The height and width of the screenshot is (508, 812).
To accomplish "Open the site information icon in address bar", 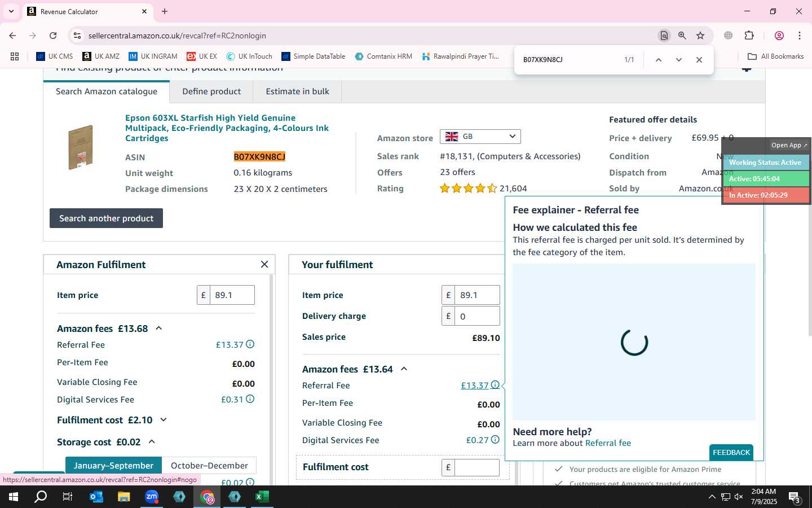I will (x=77, y=36).
